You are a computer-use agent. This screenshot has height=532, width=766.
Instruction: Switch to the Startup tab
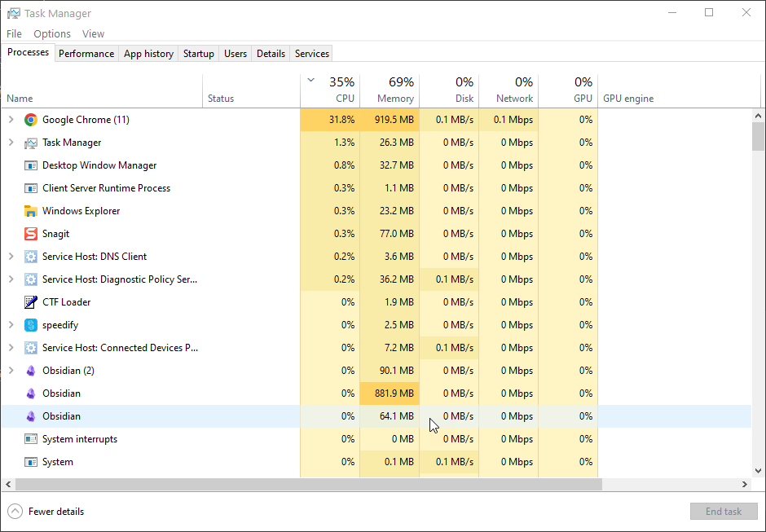(x=198, y=54)
